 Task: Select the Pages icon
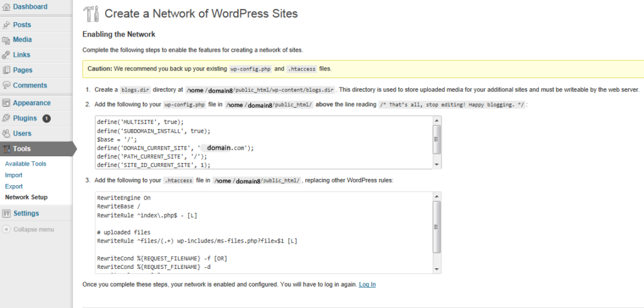[6, 71]
